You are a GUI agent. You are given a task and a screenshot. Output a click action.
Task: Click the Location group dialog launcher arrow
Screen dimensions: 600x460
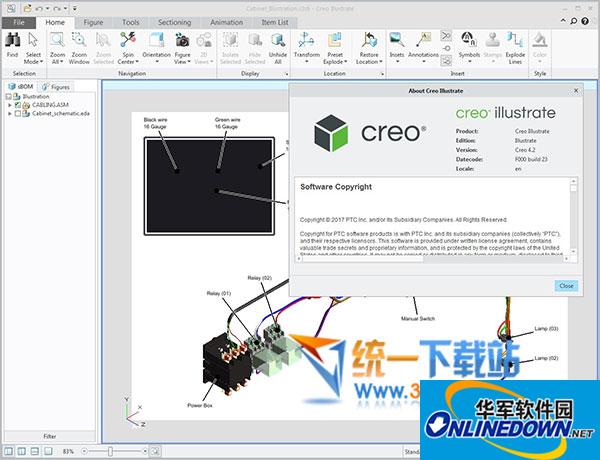tap(383, 73)
